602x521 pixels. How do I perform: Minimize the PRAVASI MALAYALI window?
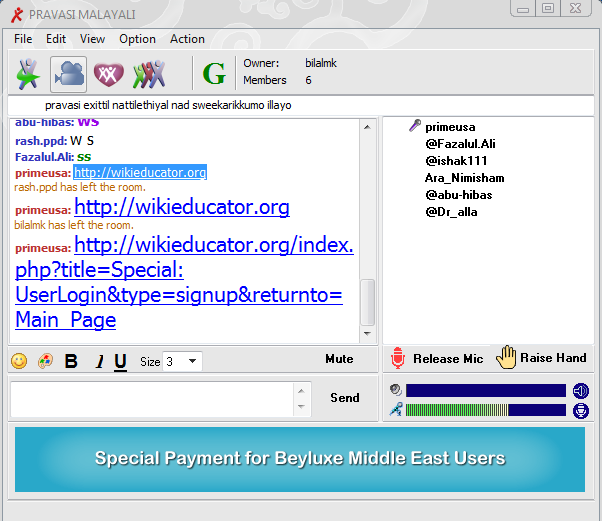pyautogui.click(x=523, y=8)
